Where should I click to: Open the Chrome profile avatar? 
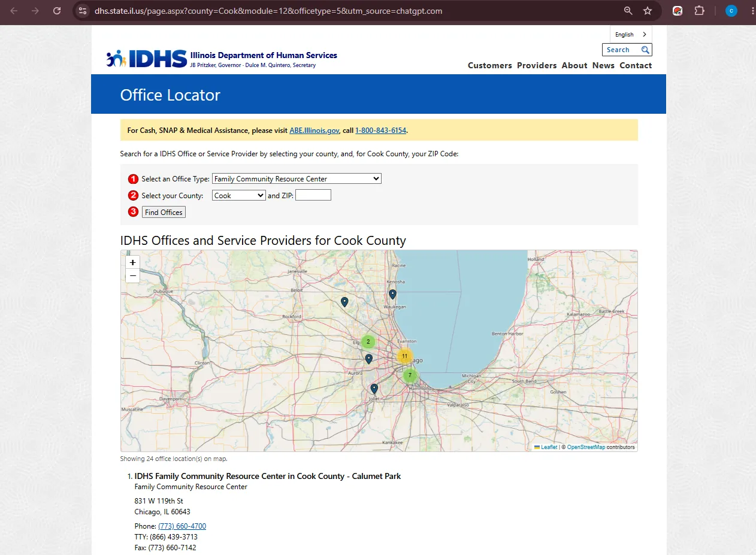tap(731, 11)
